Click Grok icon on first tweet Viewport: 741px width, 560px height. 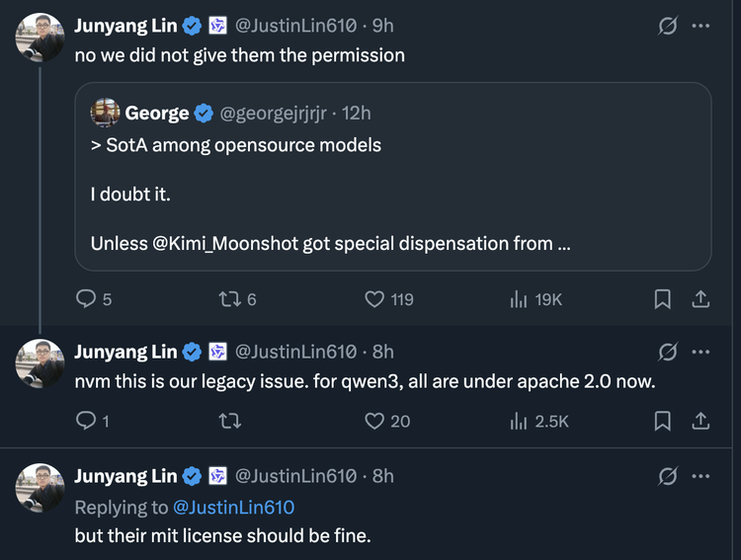667,26
